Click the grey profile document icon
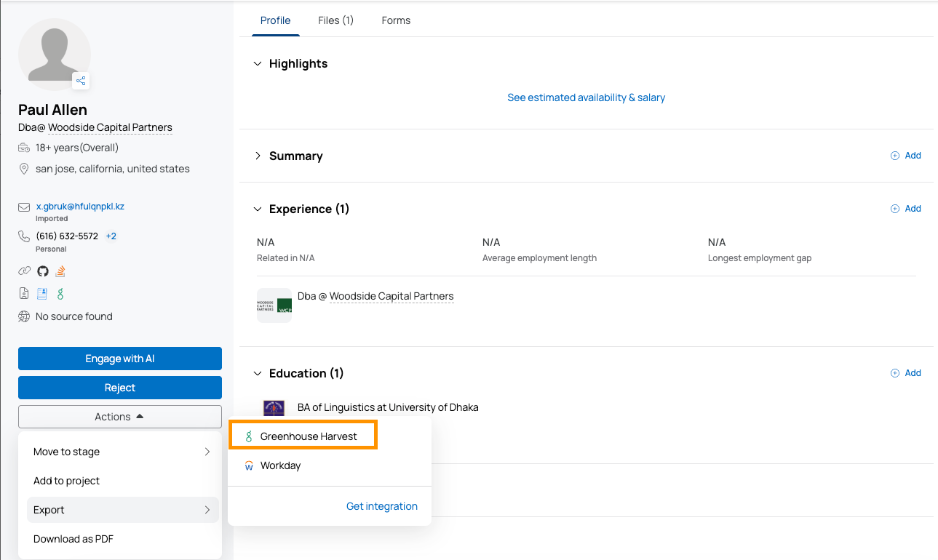This screenshot has height=560, width=938. (24, 294)
